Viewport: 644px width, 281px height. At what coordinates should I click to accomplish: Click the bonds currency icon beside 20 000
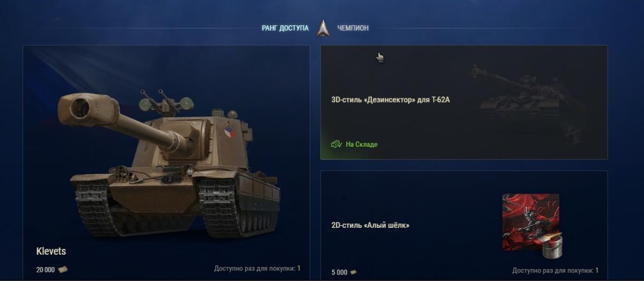click(x=63, y=270)
